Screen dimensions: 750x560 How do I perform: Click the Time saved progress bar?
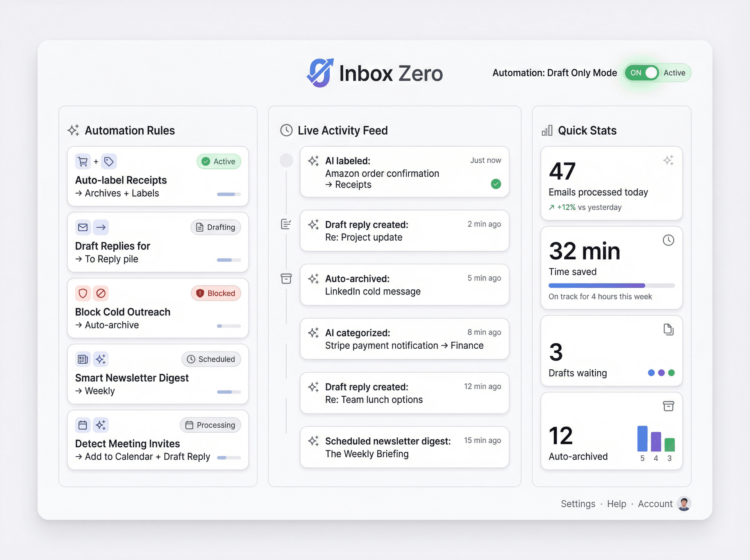[612, 285]
